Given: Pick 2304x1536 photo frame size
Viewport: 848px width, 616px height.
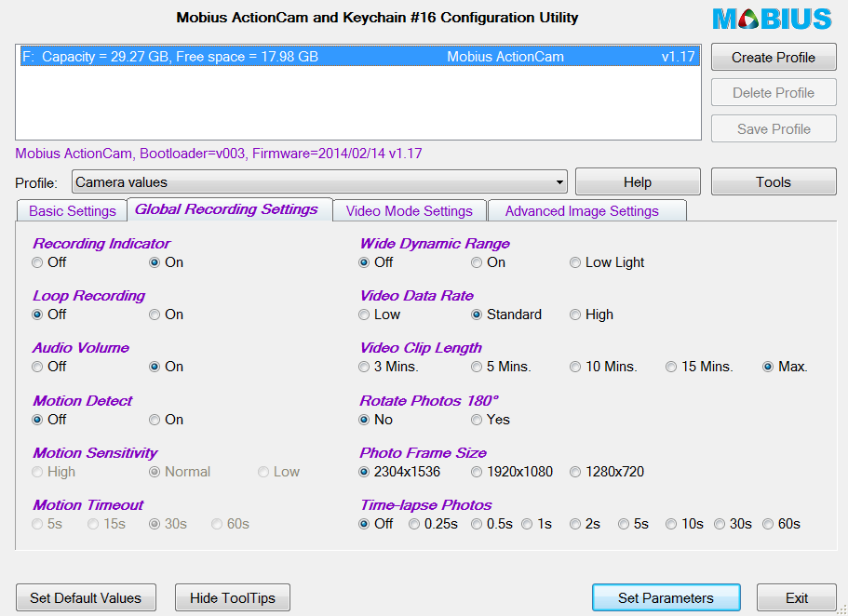Looking at the screenshot, I should [x=399, y=472].
